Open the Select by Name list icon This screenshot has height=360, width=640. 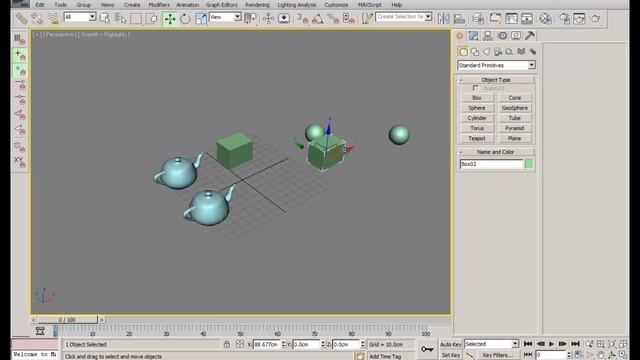tap(120, 18)
